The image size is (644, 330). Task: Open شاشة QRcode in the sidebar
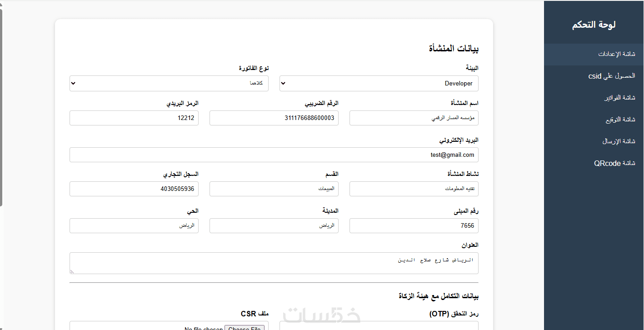594,163
